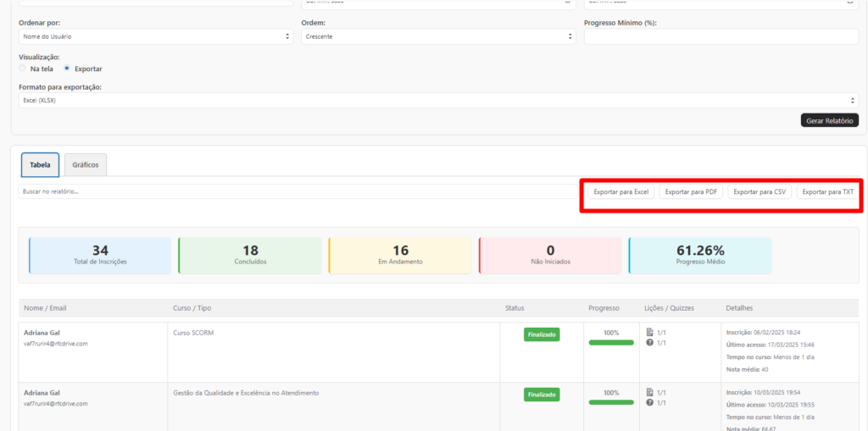The width and height of the screenshot is (868, 431).
Task: Open the 'Formato para exportação' dropdown
Action: click(x=438, y=101)
